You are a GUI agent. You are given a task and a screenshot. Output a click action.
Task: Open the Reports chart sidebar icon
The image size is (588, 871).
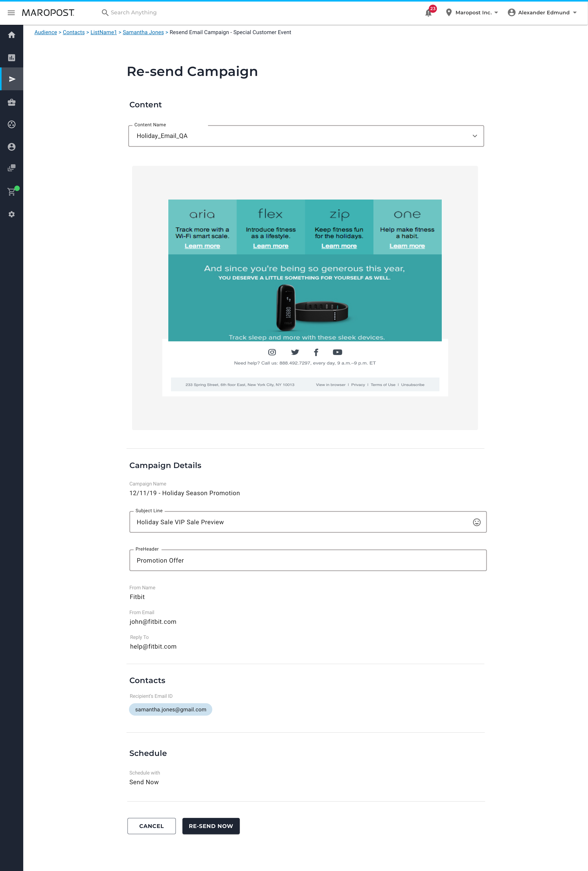pyautogui.click(x=12, y=58)
